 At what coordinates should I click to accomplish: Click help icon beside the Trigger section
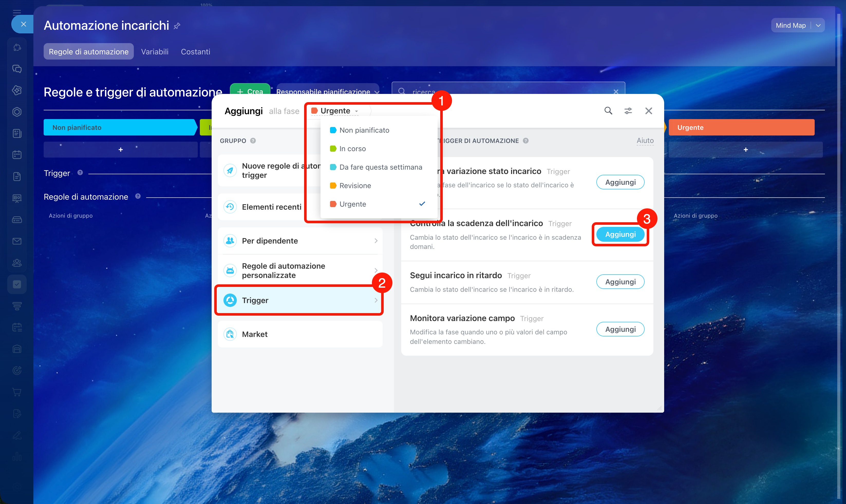80,172
